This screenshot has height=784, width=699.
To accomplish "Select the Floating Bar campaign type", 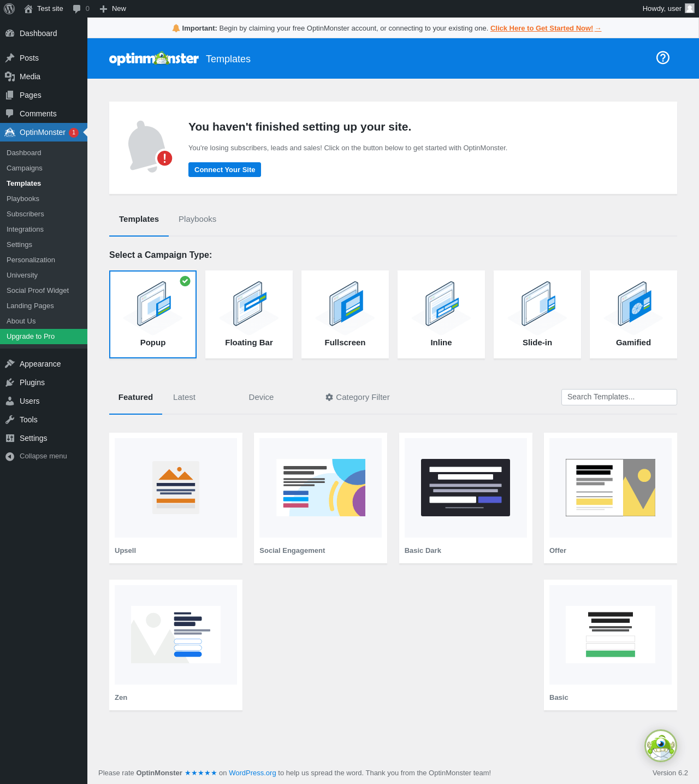I will (x=249, y=314).
